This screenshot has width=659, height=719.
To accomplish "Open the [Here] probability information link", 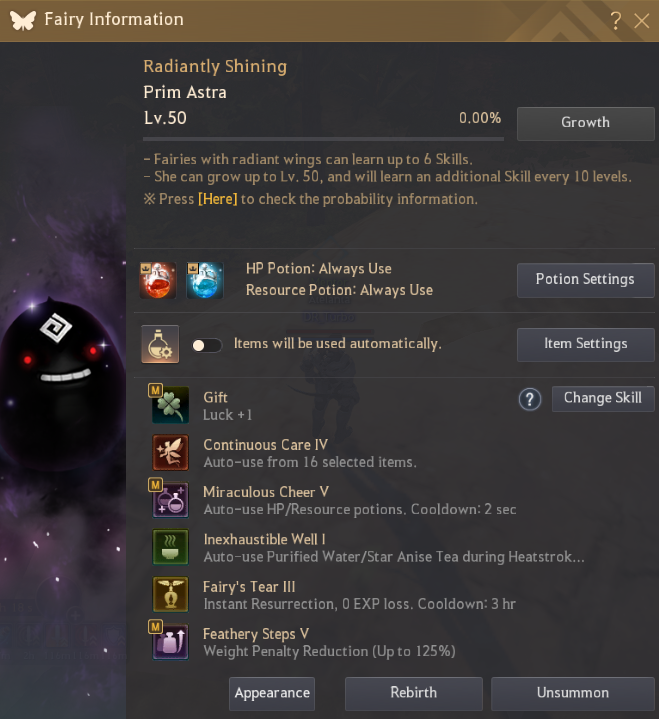I will [217, 199].
